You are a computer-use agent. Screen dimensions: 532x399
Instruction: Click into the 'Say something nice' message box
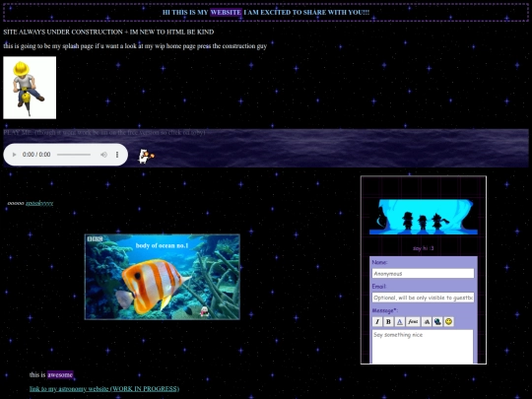pyautogui.click(x=423, y=346)
